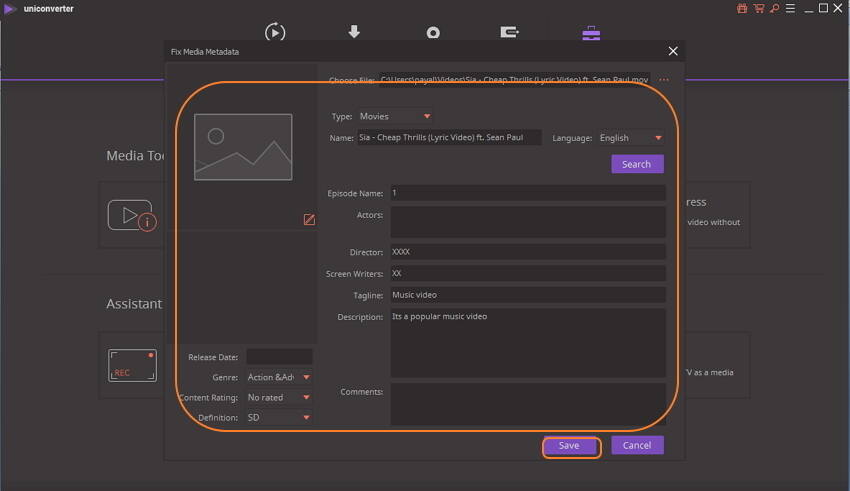Image resolution: width=850 pixels, height=491 pixels.
Task: Click the gift icon in title bar
Action: pyautogui.click(x=742, y=8)
